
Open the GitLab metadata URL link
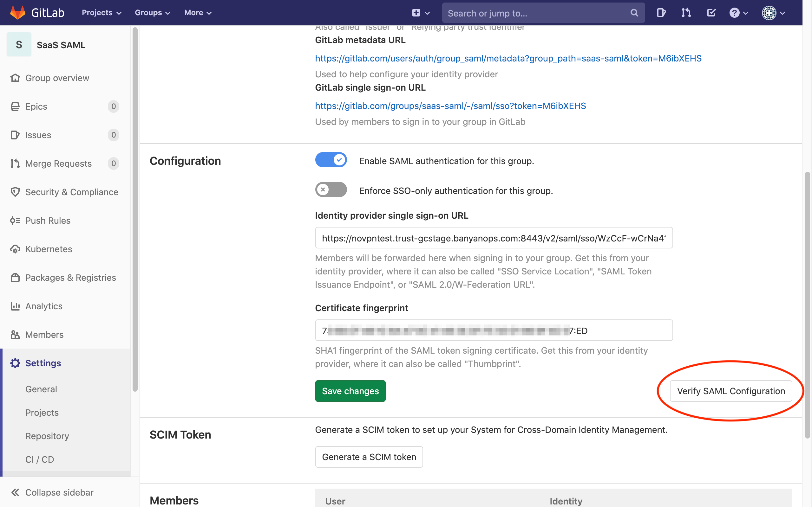click(507, 58)
